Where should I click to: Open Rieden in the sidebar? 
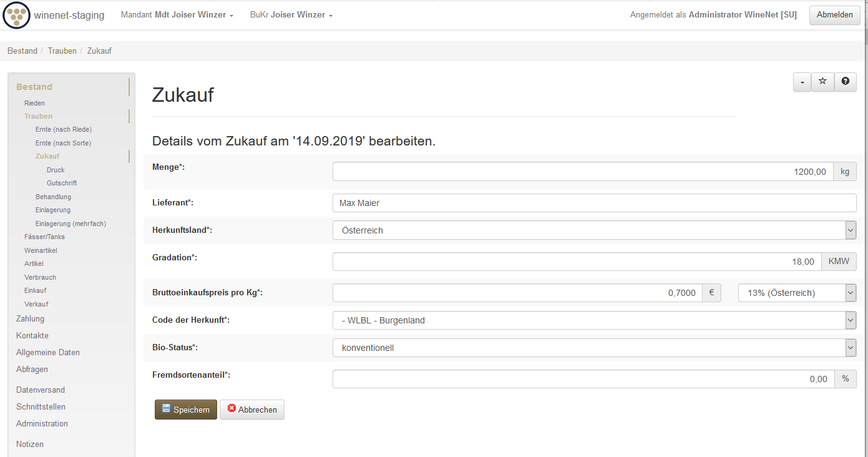[x=34, y=103]
